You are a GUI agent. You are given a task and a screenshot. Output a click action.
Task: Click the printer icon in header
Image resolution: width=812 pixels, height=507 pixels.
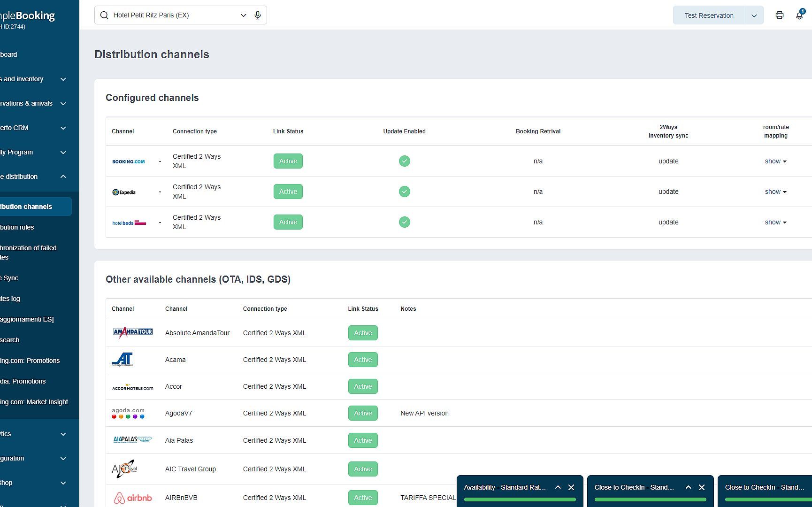779,15
